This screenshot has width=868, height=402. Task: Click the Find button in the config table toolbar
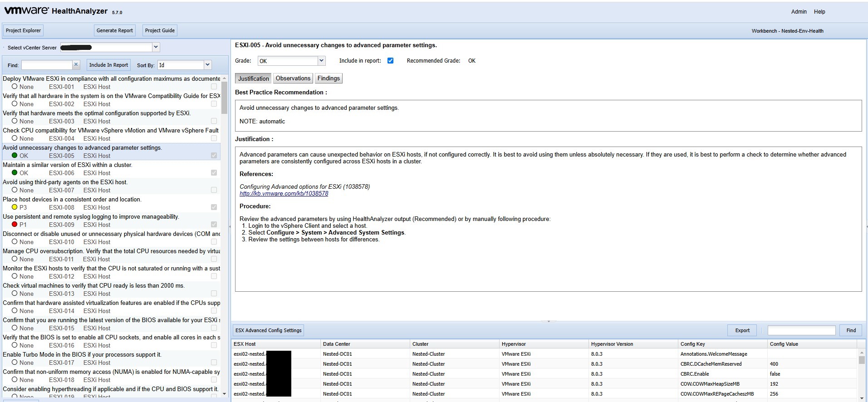point(851,330)
